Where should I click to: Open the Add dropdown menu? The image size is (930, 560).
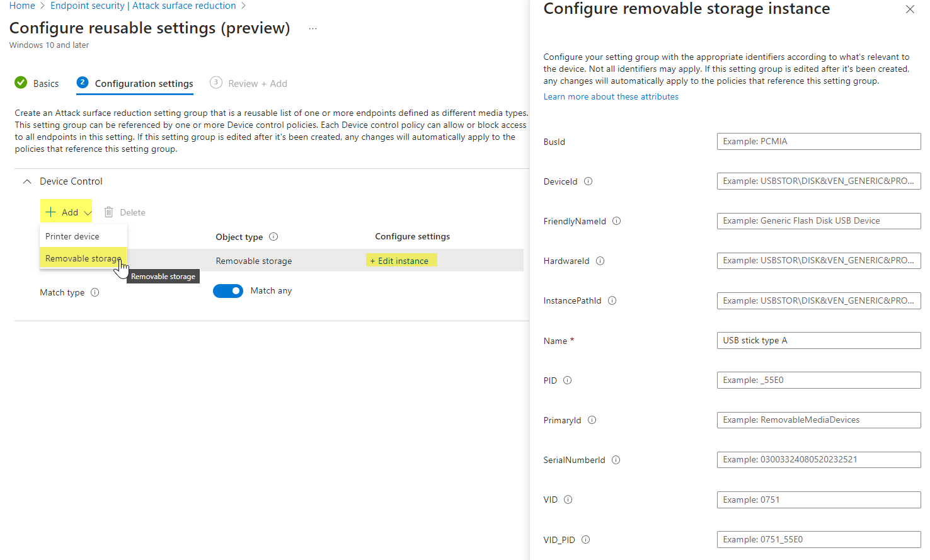[66, 212]
